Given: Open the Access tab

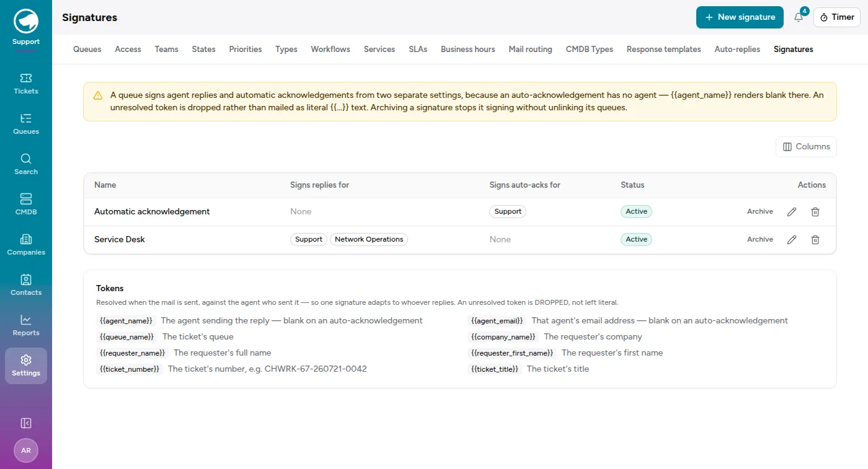Looking at the screenshot, I should pyautogui.click(x=128, y=49).
